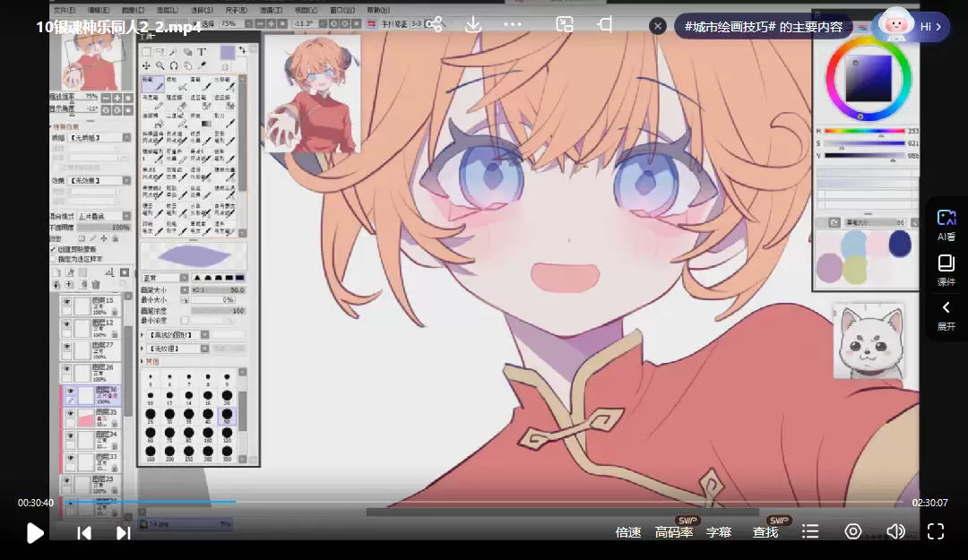Click the picture-in-picture icon

click(565, 25)
